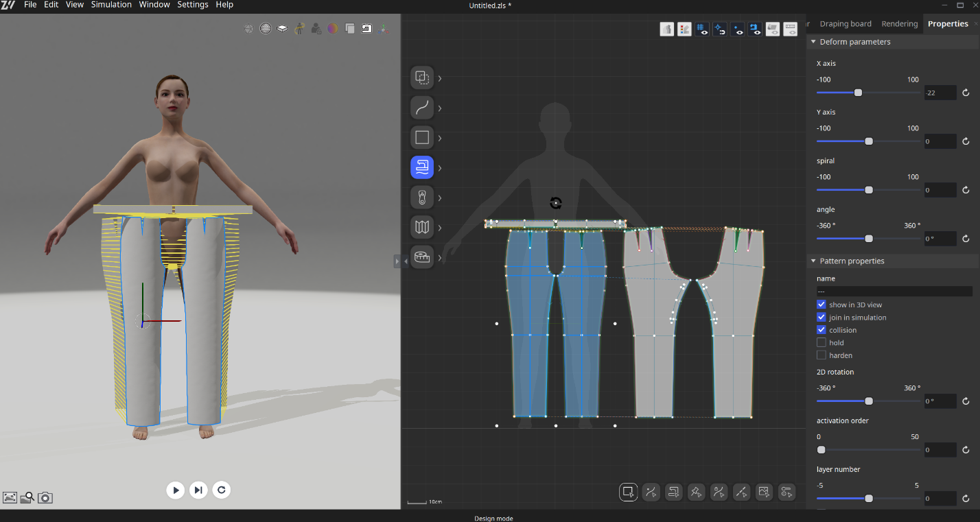Screen dimensions: 980x522
Task: Click the picture icon at bottom left corner
Action: click(x=10, y=498)
